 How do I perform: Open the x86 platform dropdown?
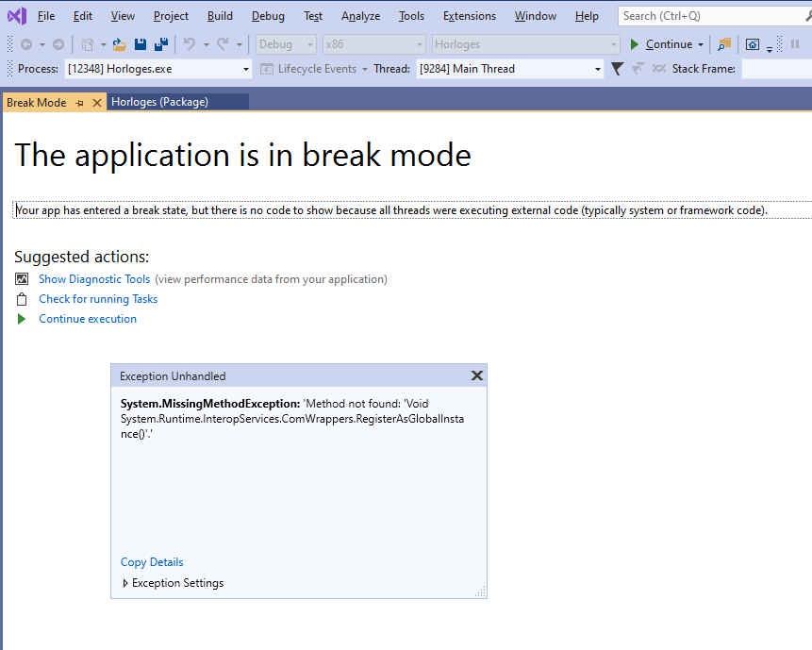click(x=416, y=43)
